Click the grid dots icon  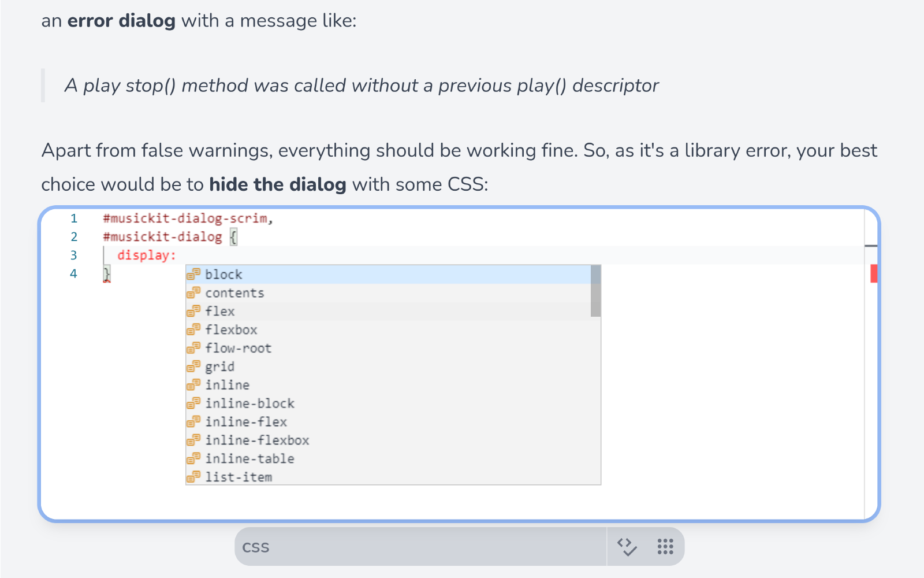click(x=665, y=546)
